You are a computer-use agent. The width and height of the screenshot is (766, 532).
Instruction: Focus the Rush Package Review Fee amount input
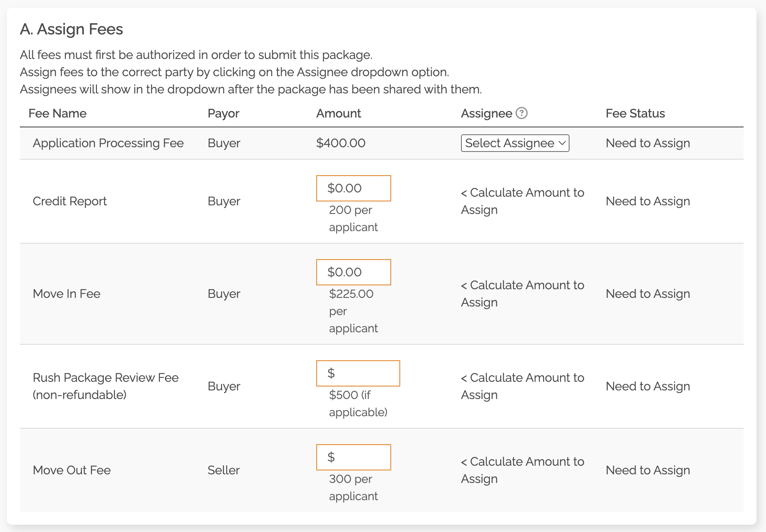click(x=358, y=373)
